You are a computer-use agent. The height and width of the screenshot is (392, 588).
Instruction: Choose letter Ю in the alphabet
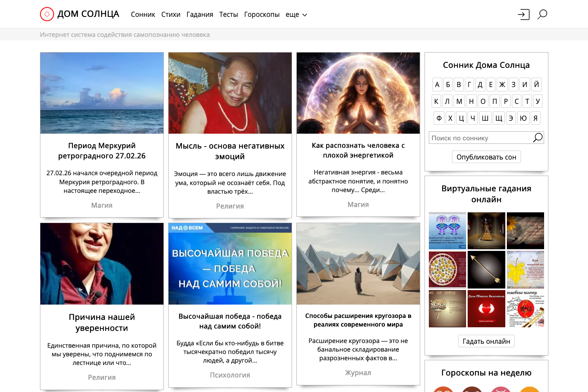523,118
